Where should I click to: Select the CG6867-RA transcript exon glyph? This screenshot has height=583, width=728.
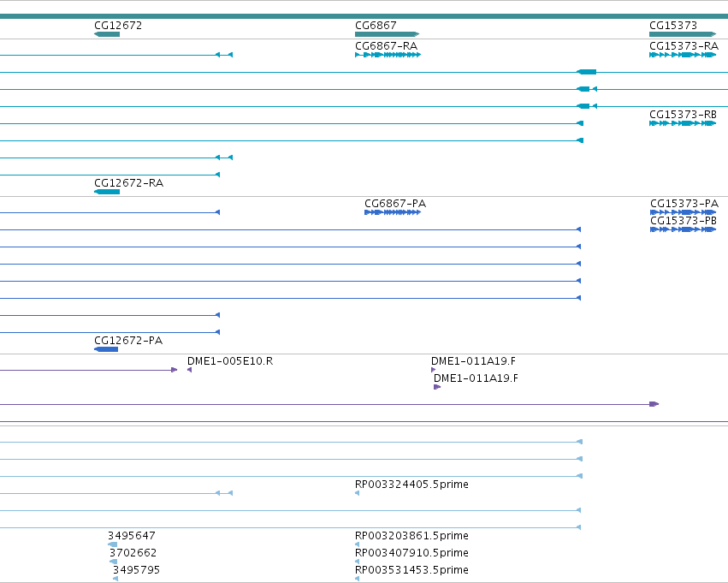[x=388, y=55]
